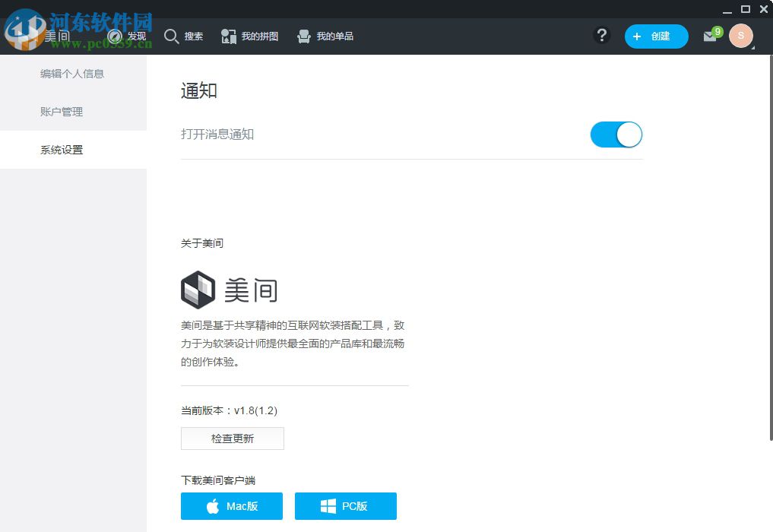The width and height of the screenshot is (773, 532).
Task: Click the 美间 cube logo in About section
Action: [x=198, y=290]
